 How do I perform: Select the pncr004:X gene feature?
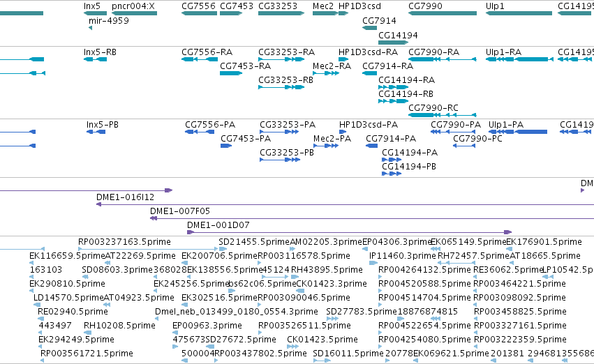point(134,13)
